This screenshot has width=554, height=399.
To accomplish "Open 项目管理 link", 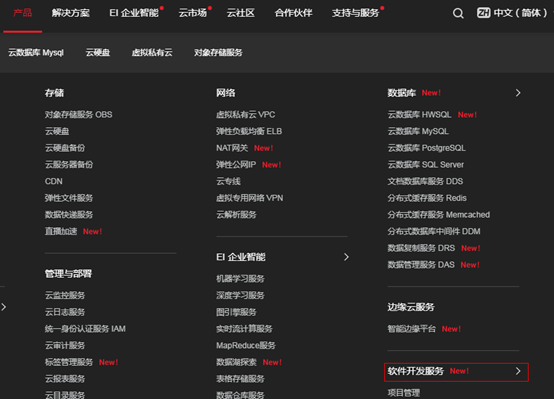I will click(x=404, y=393).
